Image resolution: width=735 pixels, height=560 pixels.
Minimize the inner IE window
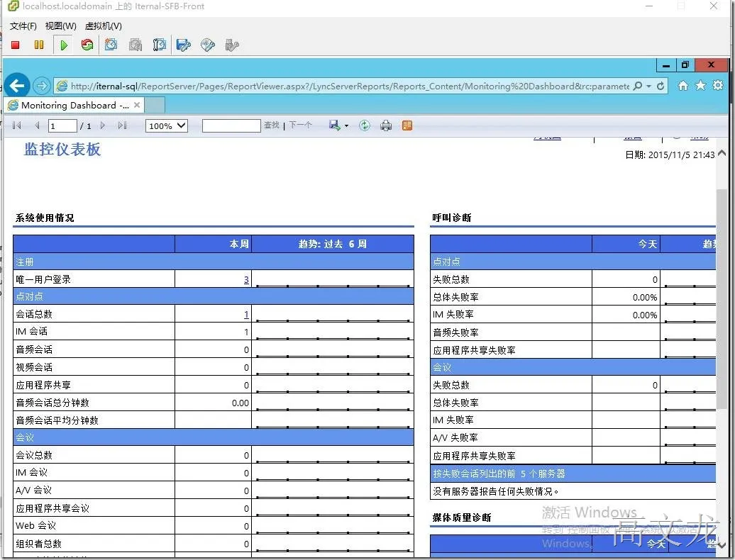(x=665, y=65)
